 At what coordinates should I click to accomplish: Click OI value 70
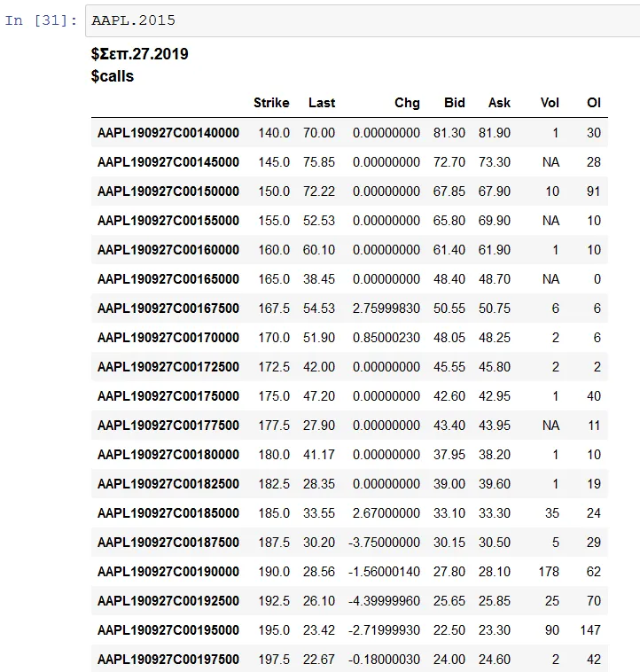pos(594,601)
